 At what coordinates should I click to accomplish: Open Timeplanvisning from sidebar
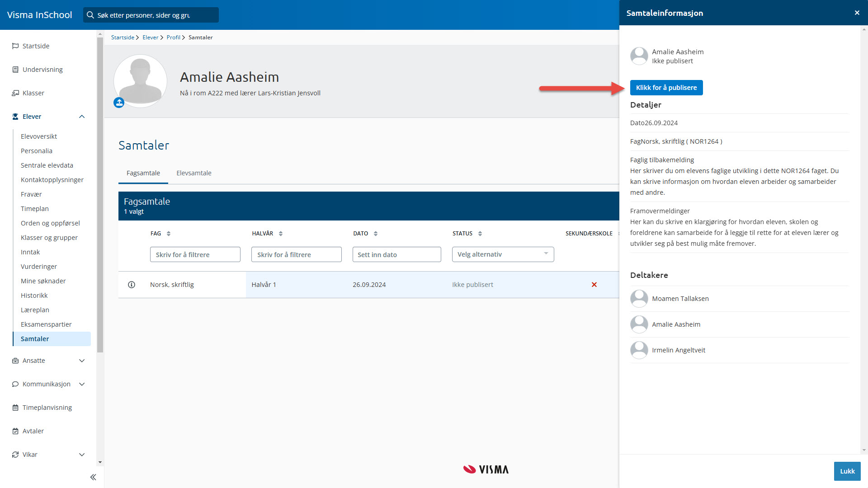click(47, 408)
